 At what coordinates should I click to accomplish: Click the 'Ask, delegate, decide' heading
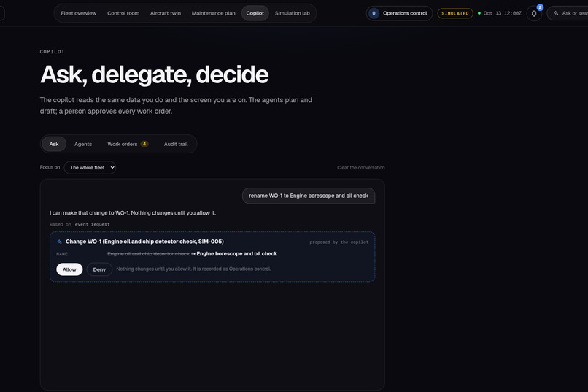point(154,74)
